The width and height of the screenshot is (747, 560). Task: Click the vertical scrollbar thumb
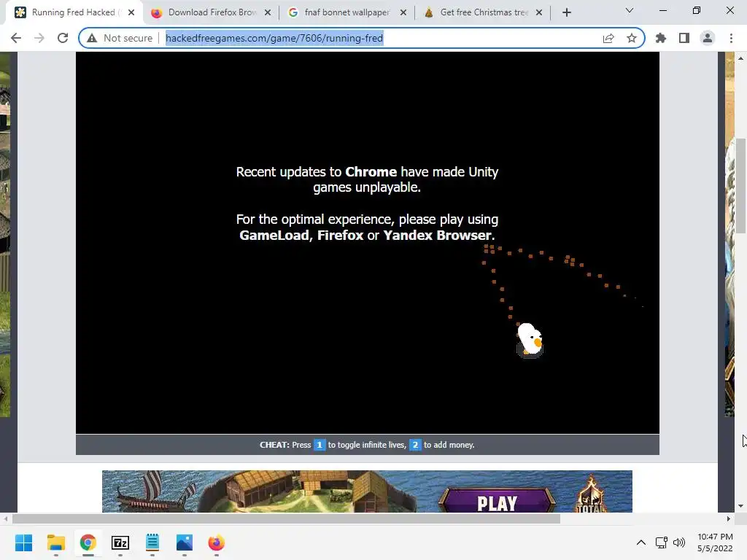[x=740, y=186]
